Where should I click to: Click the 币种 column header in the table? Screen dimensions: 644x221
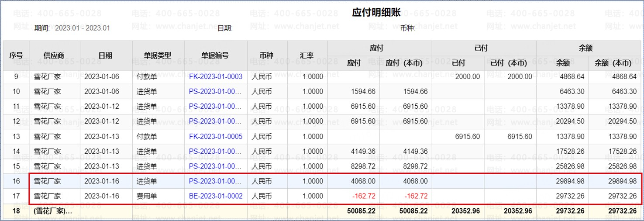point(266,55)
